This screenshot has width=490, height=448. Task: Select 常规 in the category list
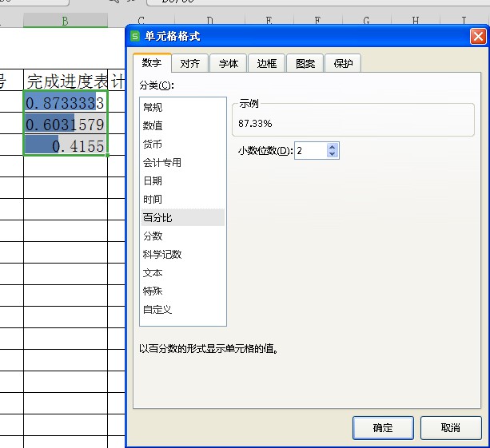183,107
